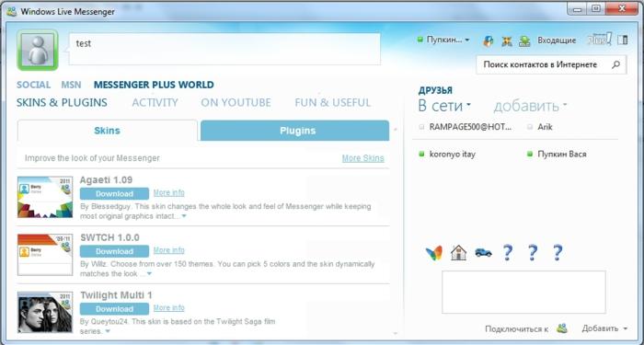
Task: Click the More Skins link
Action: pos(363,158)
